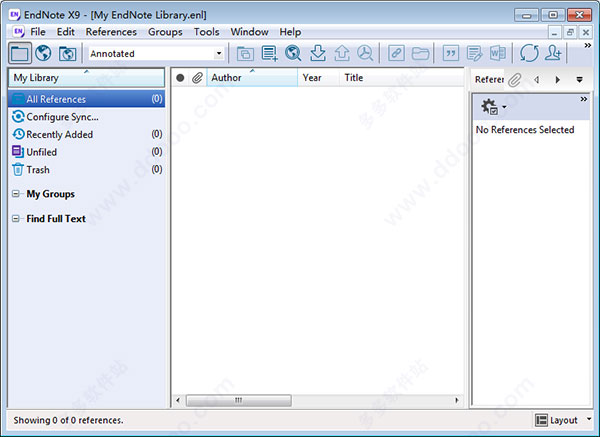The image size is (600, 437).
Task: Click the Import download arrow icon
Action: (318, 53)
